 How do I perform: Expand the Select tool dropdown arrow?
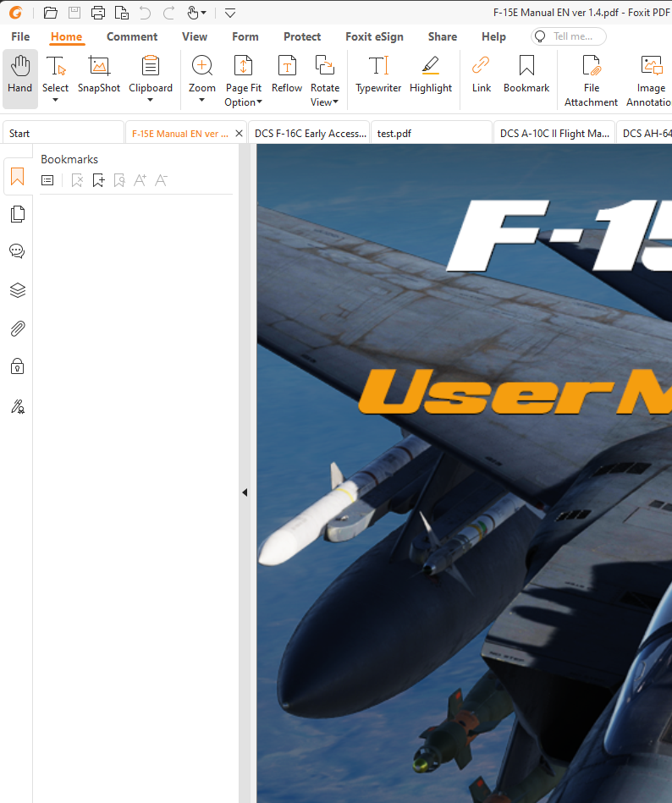point(55,101)
